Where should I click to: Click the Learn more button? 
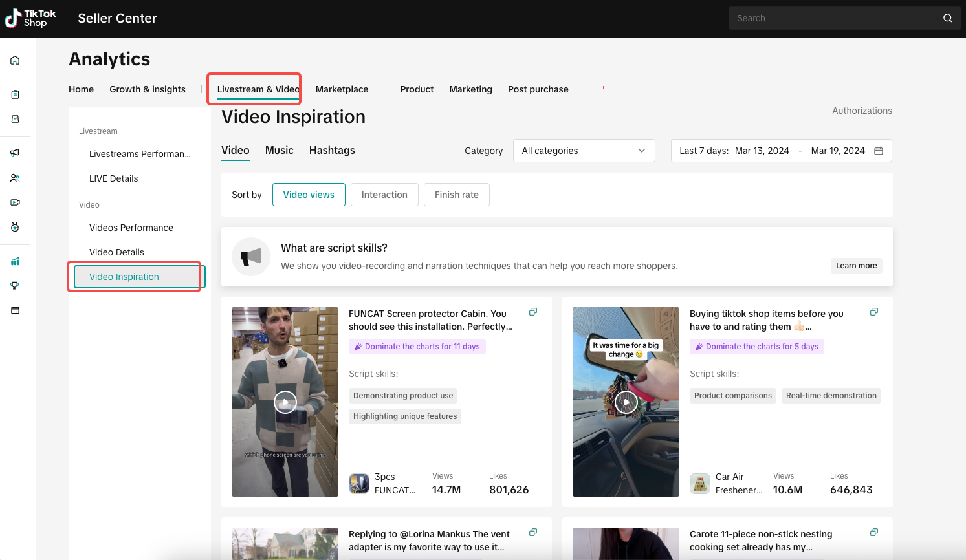[856, 266]
